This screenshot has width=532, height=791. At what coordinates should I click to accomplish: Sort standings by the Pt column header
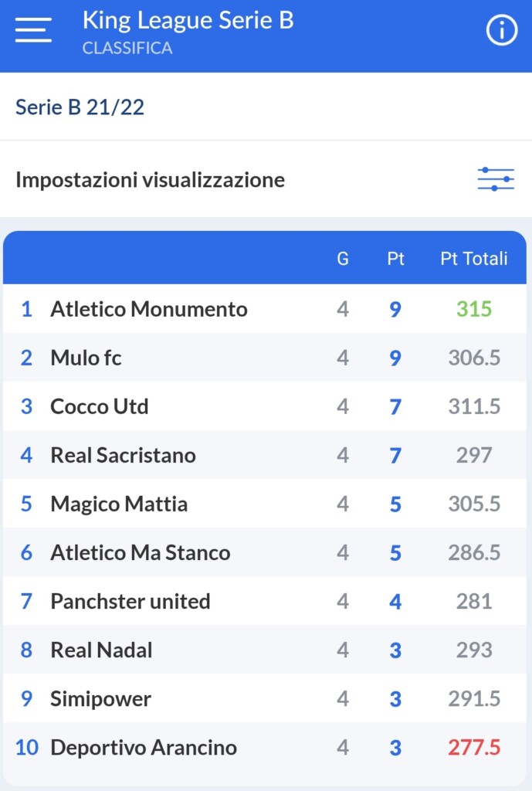point(395,259)
